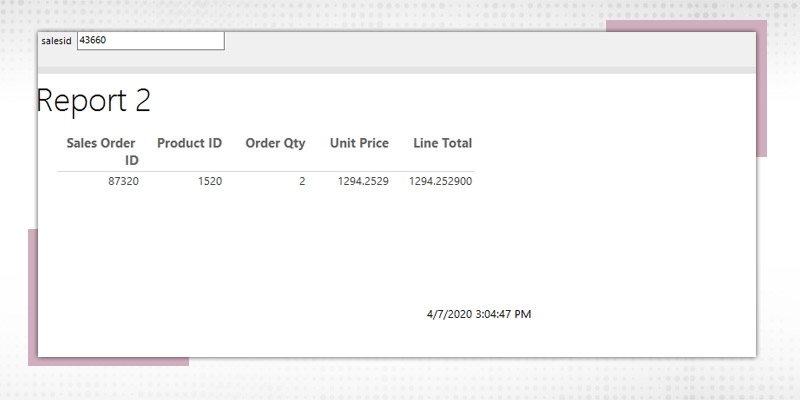Image resolution: width=800 pixels, height=400 pixels.
Task: Click the pink decorative block at bottom left
Action: (32, 300)
